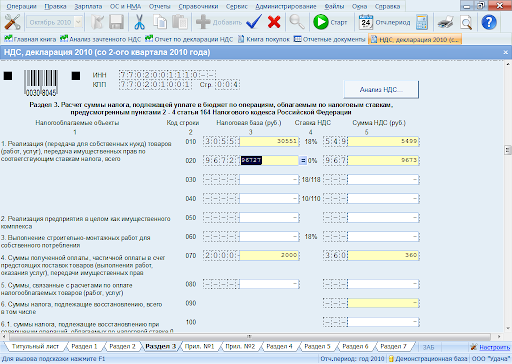Open the Окна menu
The width and height of the screenshot is (512, 364).
click(x=359, y=6)
